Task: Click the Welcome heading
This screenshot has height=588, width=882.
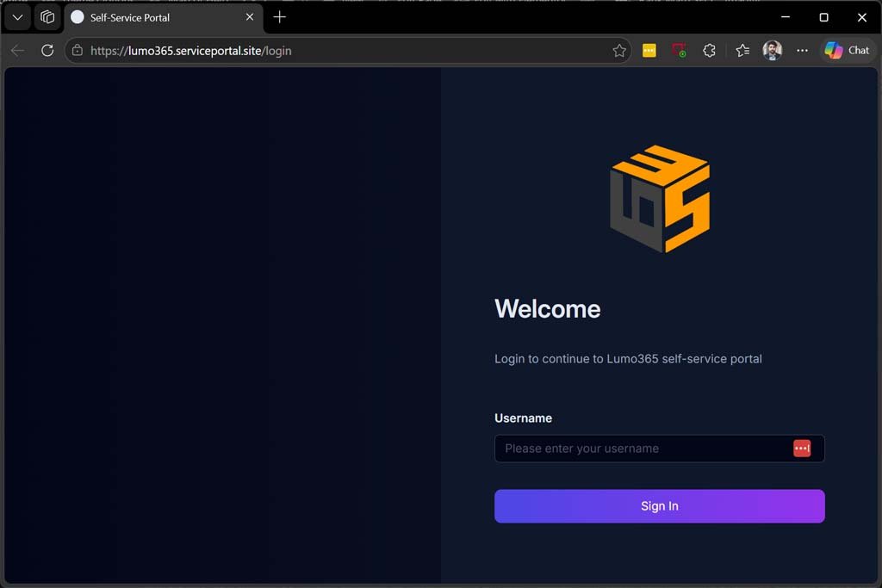Action: coord(547,309)
